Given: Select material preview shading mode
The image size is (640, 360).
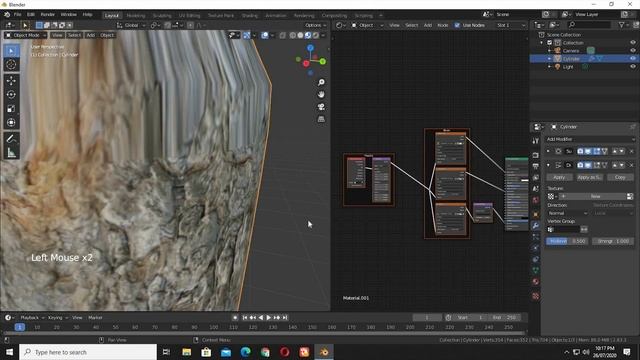Looking at the screenshot, I should pos(308,35).
